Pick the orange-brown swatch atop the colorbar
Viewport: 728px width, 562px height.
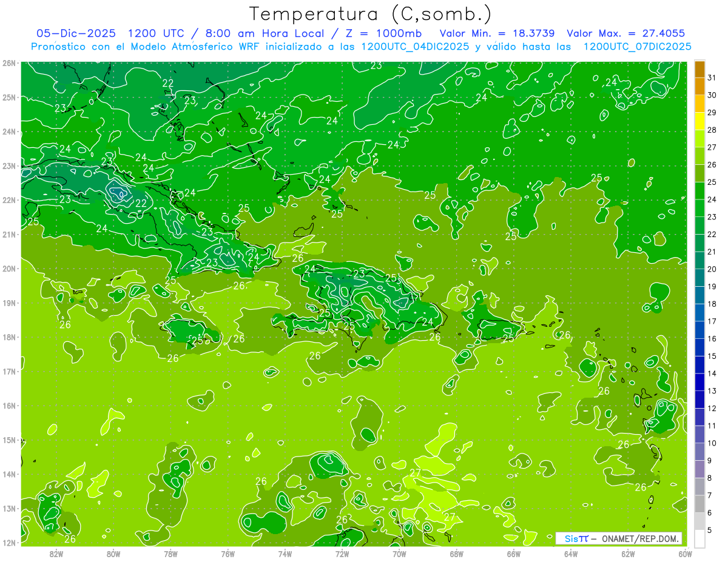coord(699,69)
